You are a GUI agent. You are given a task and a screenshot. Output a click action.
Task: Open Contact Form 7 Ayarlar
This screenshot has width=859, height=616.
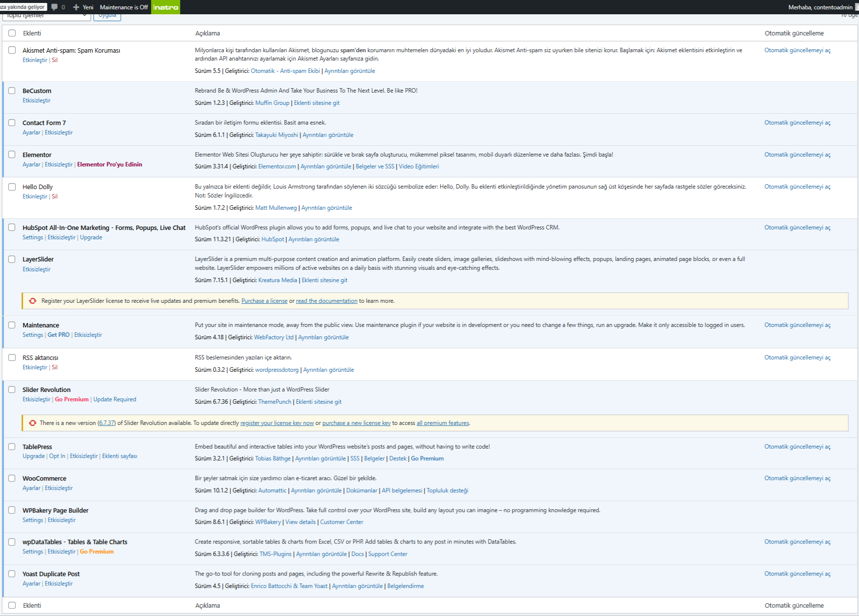(32, 132)
